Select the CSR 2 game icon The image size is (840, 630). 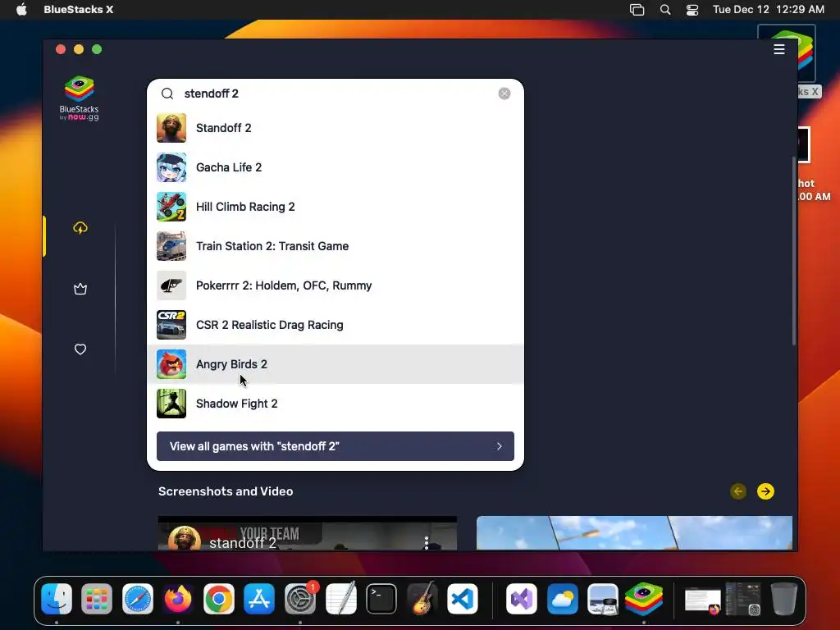(x=171, y=325)
